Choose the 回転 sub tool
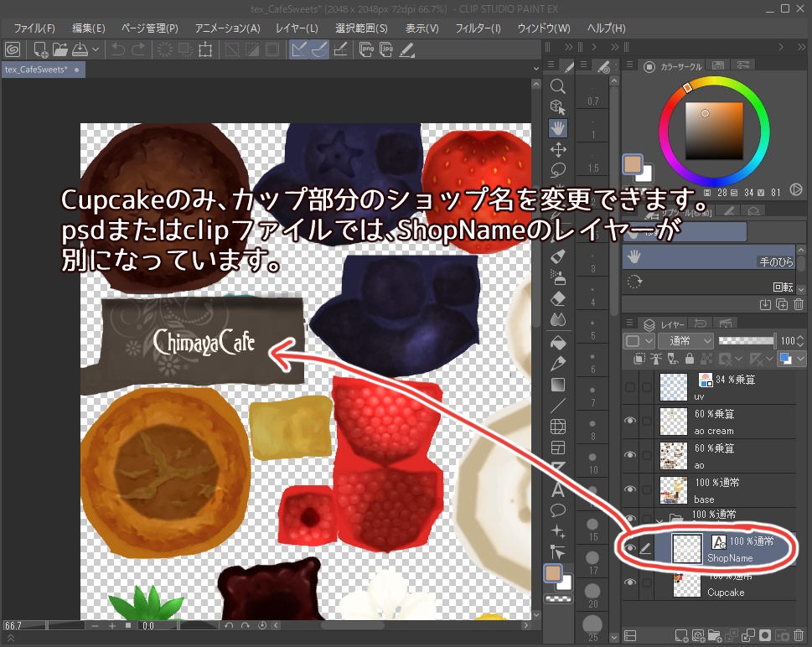812x647 pixels. pos(708,282)
